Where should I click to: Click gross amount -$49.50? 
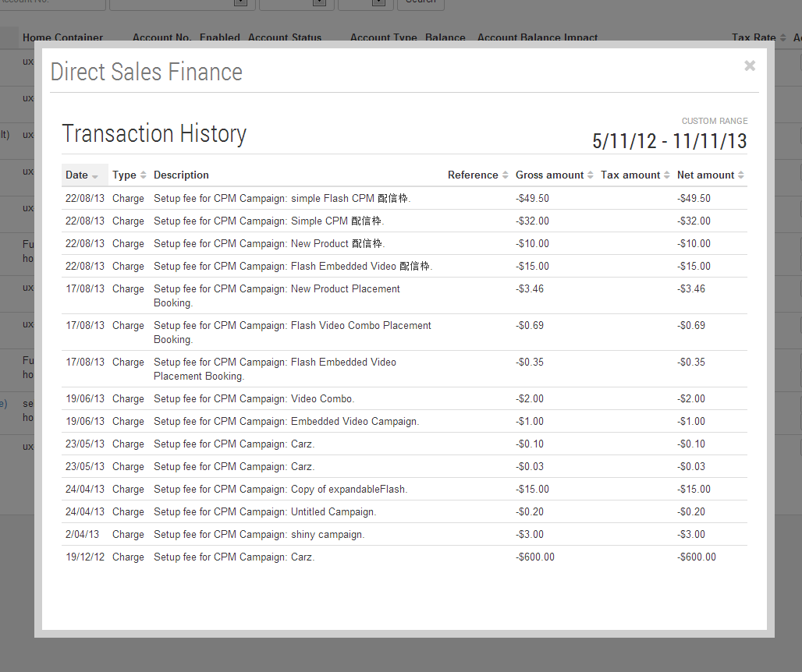[x=532, y=198]
